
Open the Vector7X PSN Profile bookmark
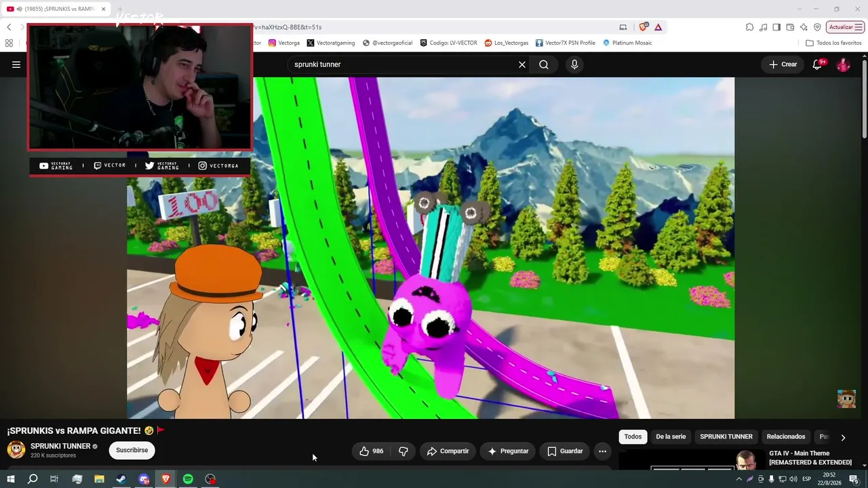click(566, 43)
